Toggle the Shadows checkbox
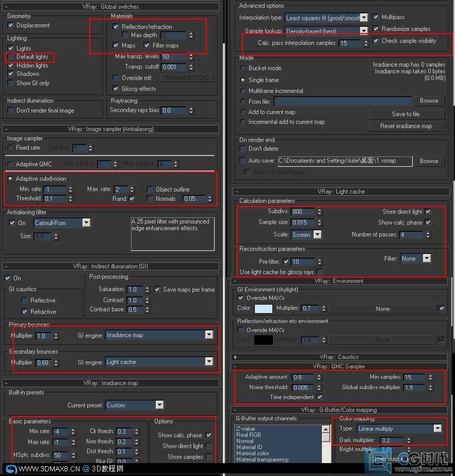This screenshot has width=455, height=476. point(11,74)
